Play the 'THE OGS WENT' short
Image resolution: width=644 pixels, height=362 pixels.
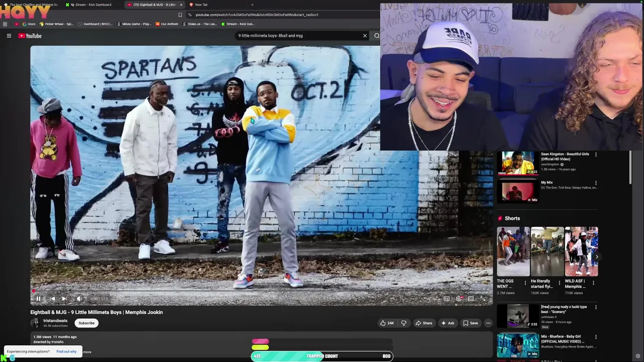pyautogui.click(x=513, y=251)
